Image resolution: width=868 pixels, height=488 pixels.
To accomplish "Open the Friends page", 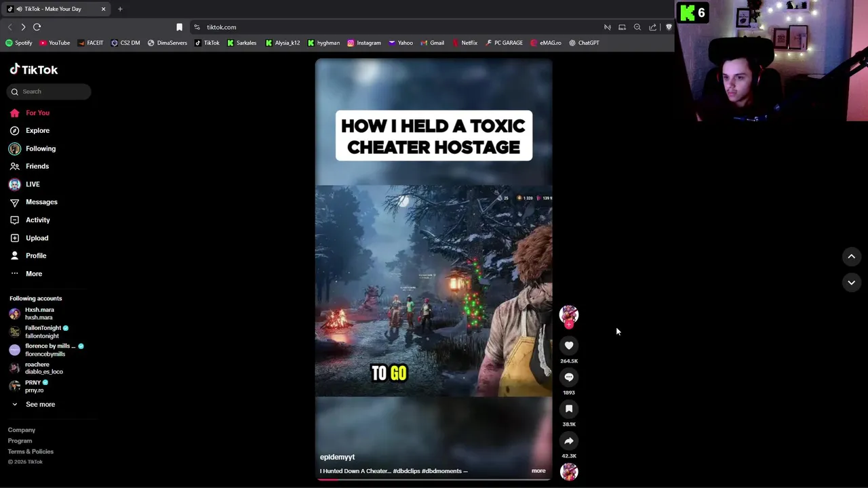I will pyautogui.click(x=29, y=166).
